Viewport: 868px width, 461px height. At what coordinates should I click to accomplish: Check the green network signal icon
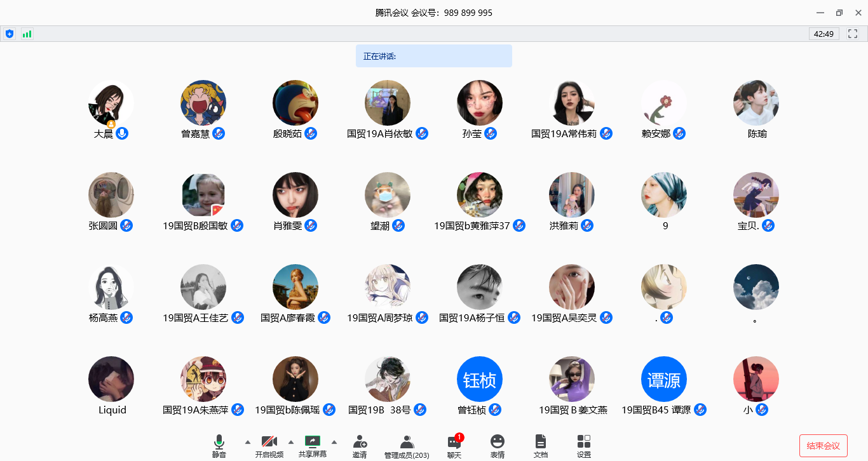click(x=27, y=34)
